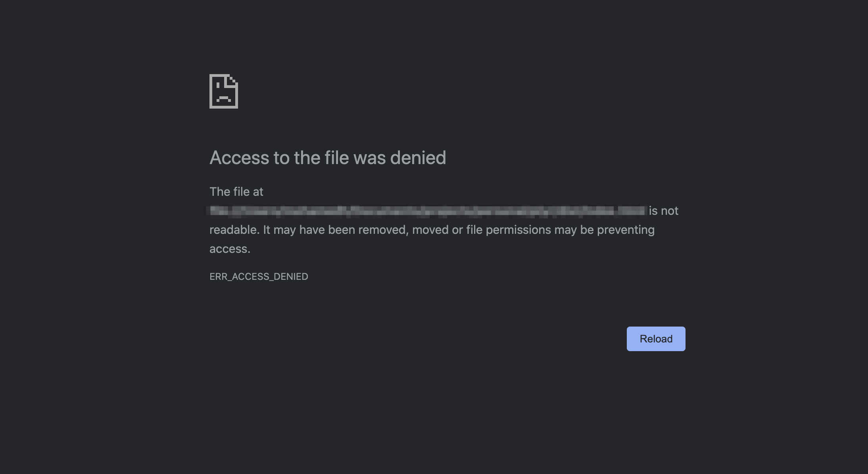Select the sentence about file permissions
The width and height of the screenshot is (868, 474).
(x=432, y=229)
